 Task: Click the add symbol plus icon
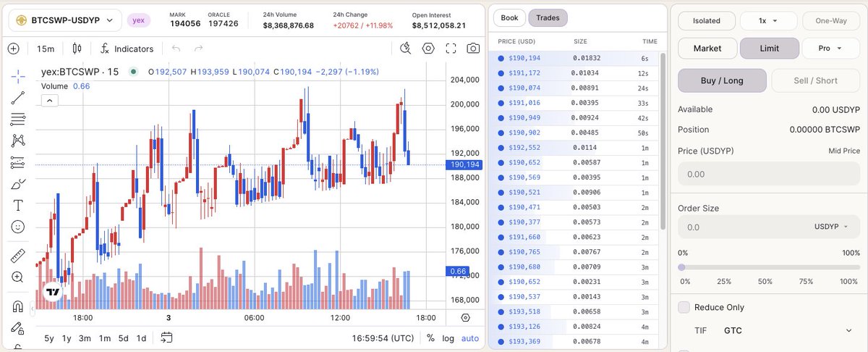click(x=13, y=49)
